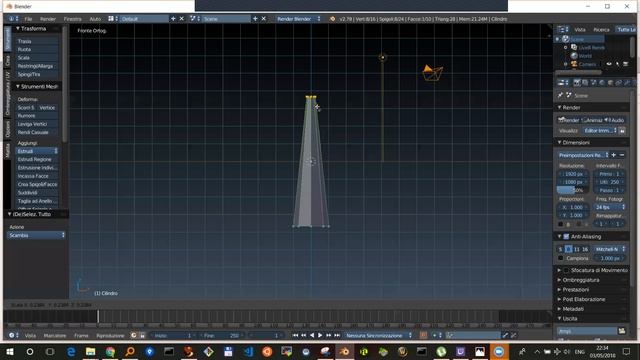Open the 24 fps frame rate dropdown
The image size is (640, 360).
609,207
